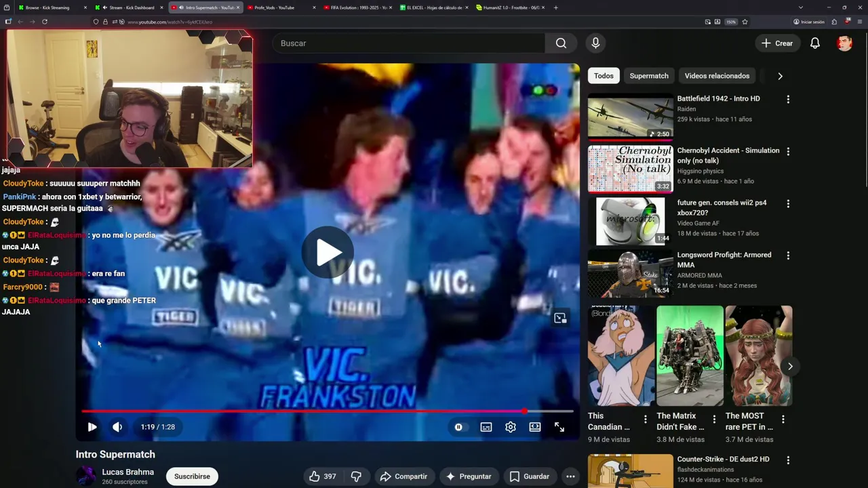Image resolution: width=868 pixels, height=488 pixels.
Task: Open The Matrix Didn't Fake short
Action: pyautogui.click(x=690, y=356)
